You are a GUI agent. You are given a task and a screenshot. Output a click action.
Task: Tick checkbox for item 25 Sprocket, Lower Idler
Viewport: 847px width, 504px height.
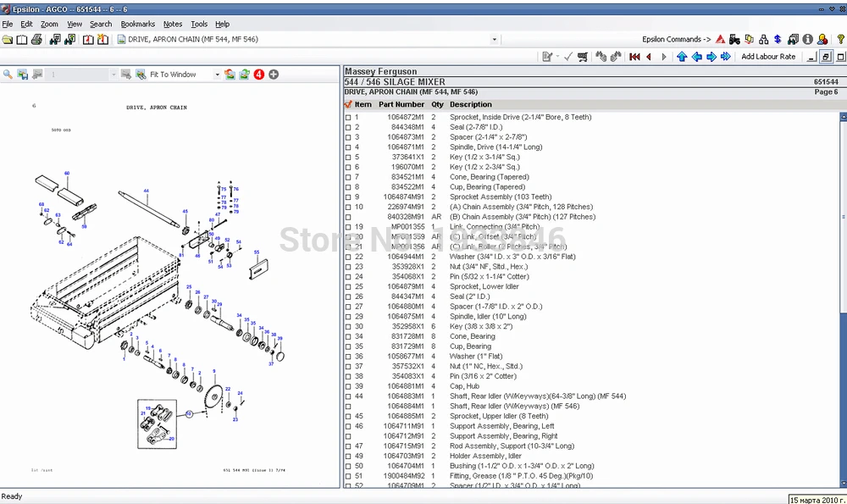point(348,287)
